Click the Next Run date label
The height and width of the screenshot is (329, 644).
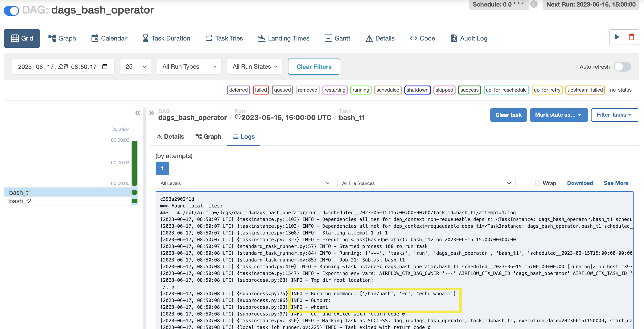(x=591, y=4)
